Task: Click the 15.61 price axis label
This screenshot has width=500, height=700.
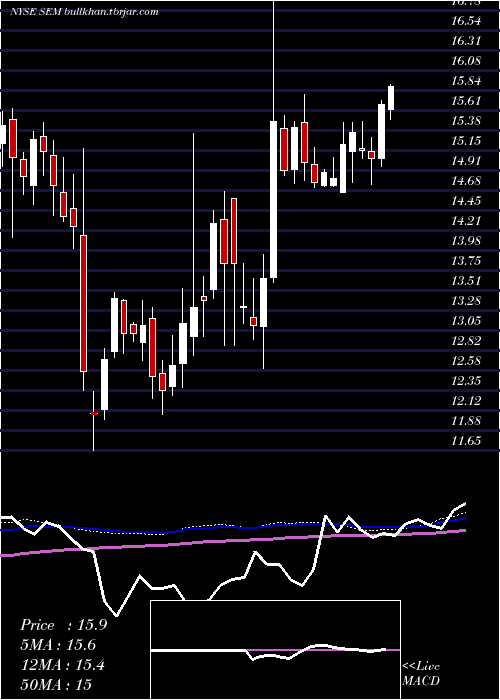Action: click(466, 100)
